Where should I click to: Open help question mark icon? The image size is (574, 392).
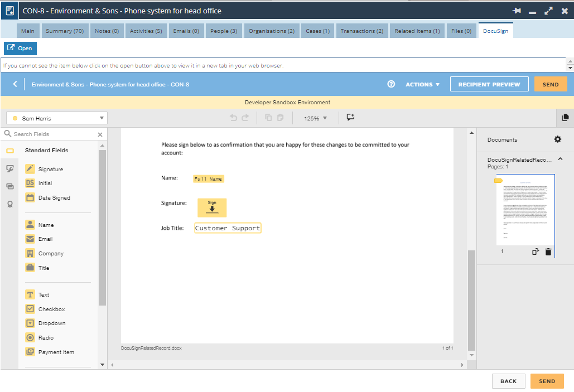click(x=391, y=84)
